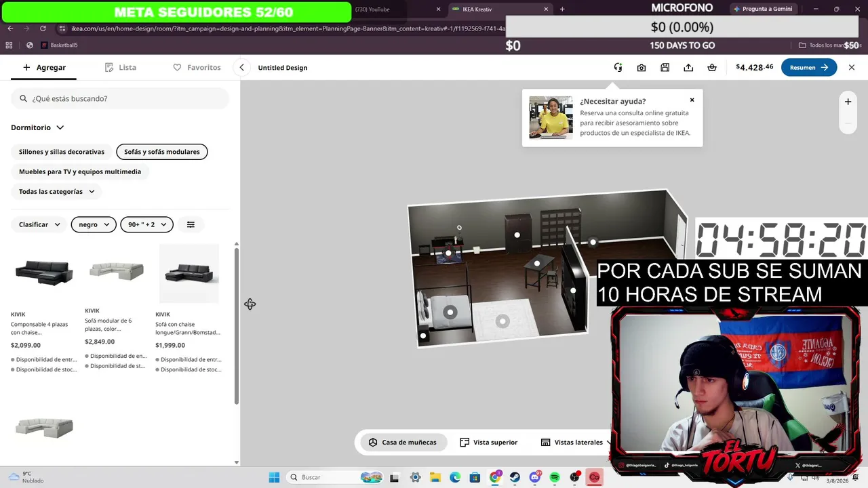Screen dimensions: 868x488
Task: Open the Clasificar sort dropdown
Action: (x=39, y=224)
